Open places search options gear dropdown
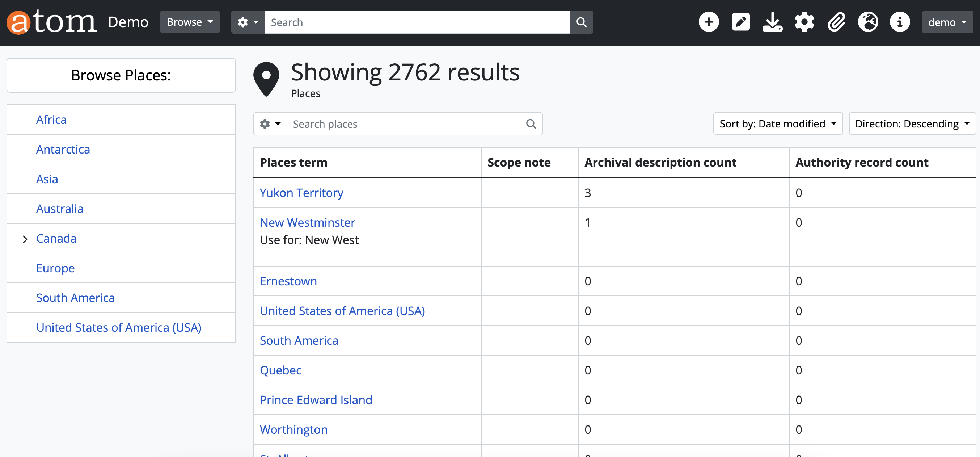The height and width of the screenshot is (457, 980). [270, 124]
